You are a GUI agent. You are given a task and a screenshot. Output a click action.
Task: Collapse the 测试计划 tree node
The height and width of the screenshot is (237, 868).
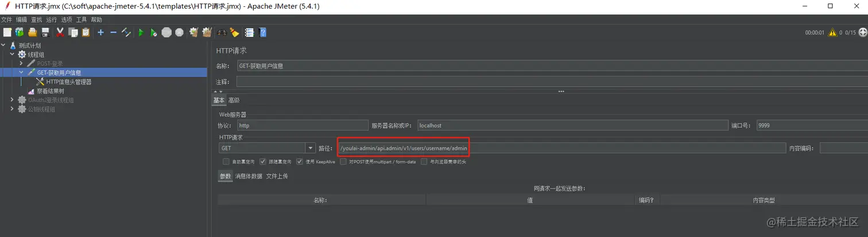click(x=4, y=45)
